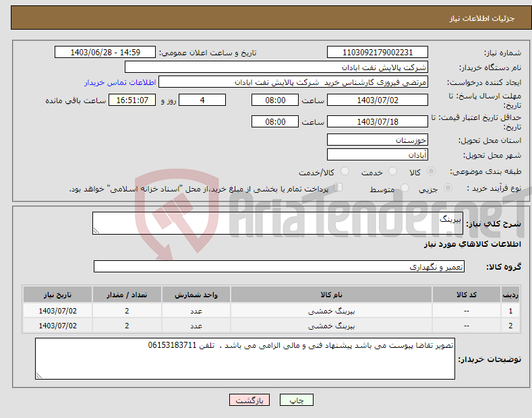
Task: Toggle the Islamic treasury payment checkbox
Action: click(x=338, y=187)
